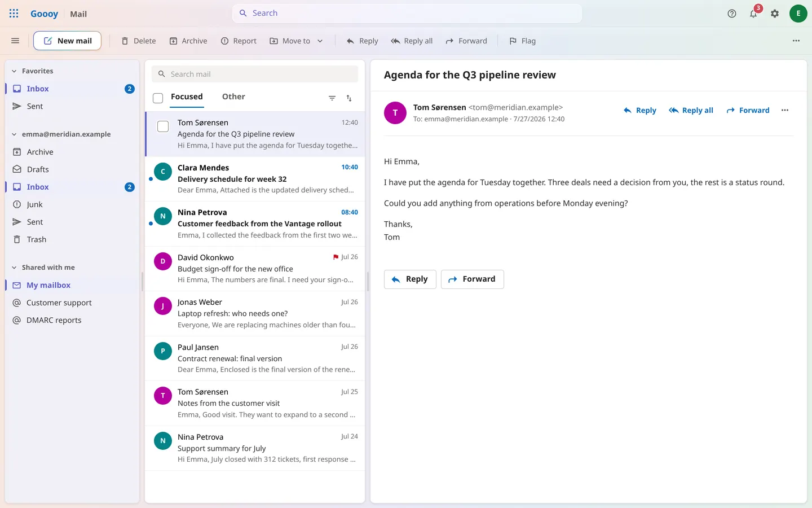
Task: Delete the selected message
Action: coord(139,41)
